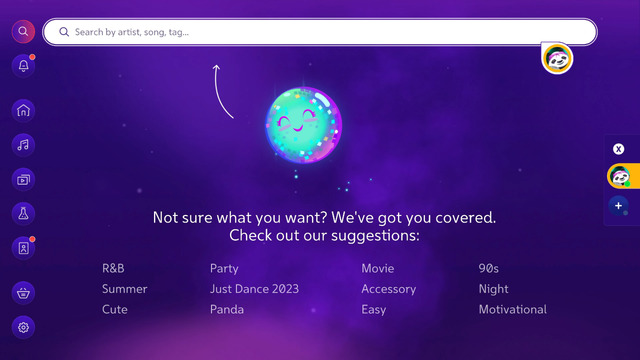This screenshot has height=360, width=640.
Task: Click the search by artist input field
Action: pyautogui.click(x=320, y=32)
